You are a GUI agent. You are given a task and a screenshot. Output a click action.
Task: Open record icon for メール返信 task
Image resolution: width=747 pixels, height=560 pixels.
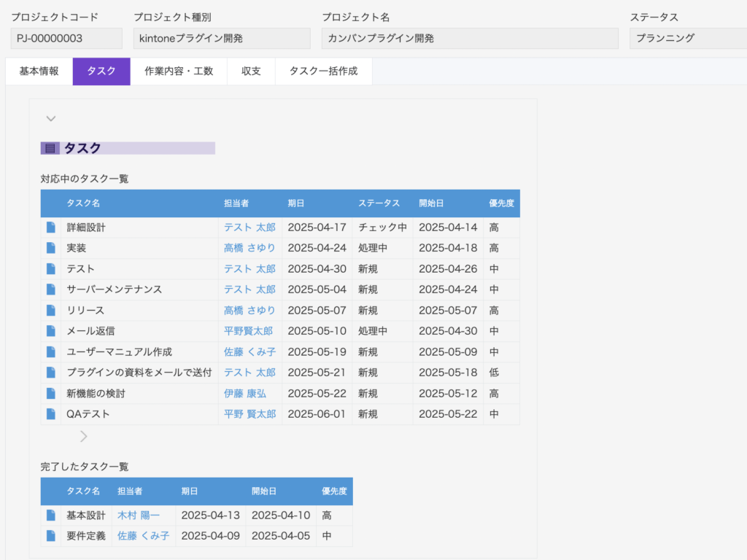(x=50, y=330)
